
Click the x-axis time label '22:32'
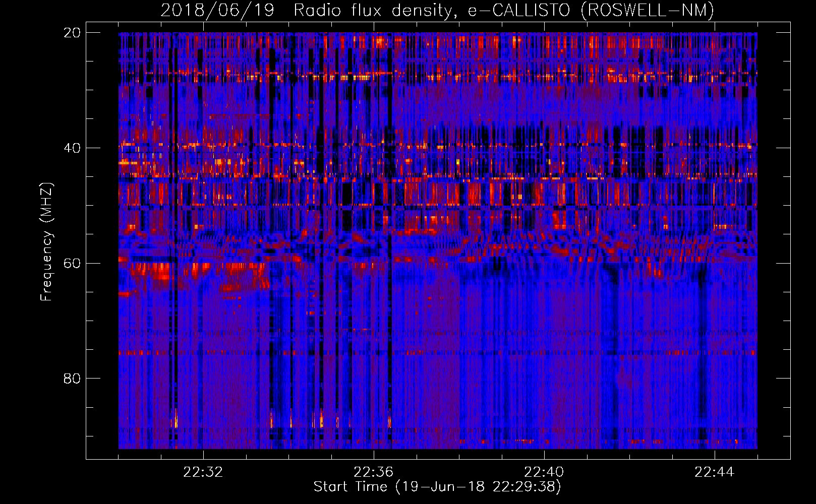[203, 472]
